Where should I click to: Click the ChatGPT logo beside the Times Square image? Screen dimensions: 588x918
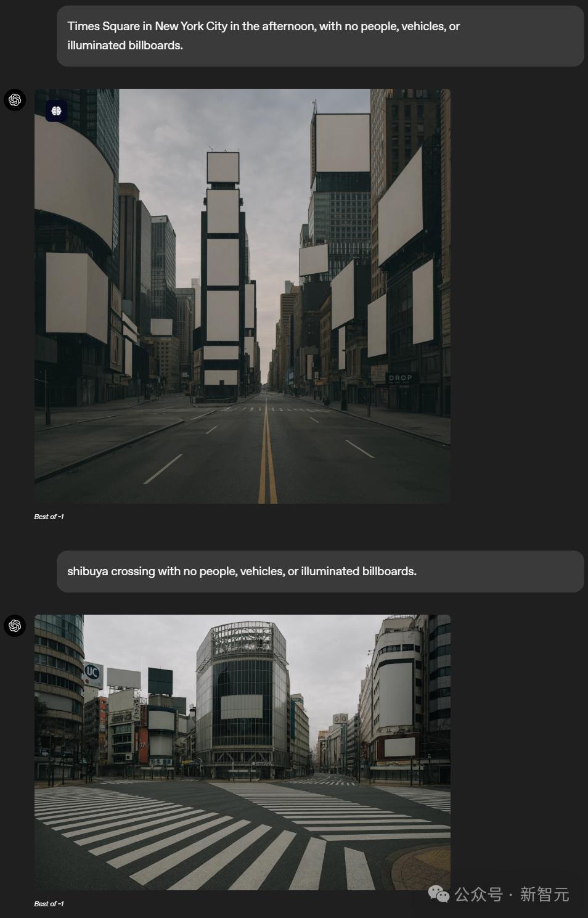click(15, 100)
